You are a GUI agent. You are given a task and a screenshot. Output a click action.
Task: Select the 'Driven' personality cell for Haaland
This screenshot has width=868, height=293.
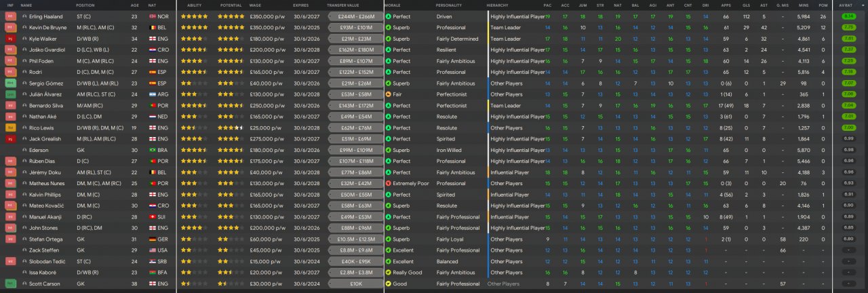pyautogui.click(x=444, y=16)
